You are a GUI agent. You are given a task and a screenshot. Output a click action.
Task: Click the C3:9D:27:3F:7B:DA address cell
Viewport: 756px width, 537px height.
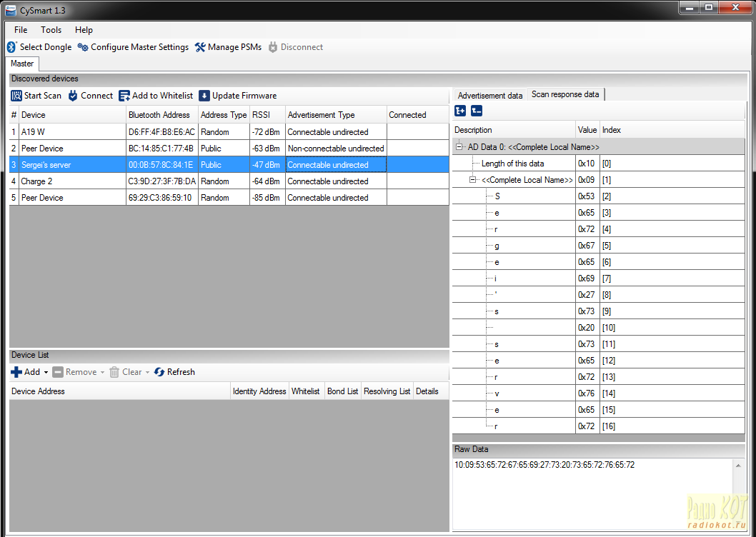click(162, 181)
